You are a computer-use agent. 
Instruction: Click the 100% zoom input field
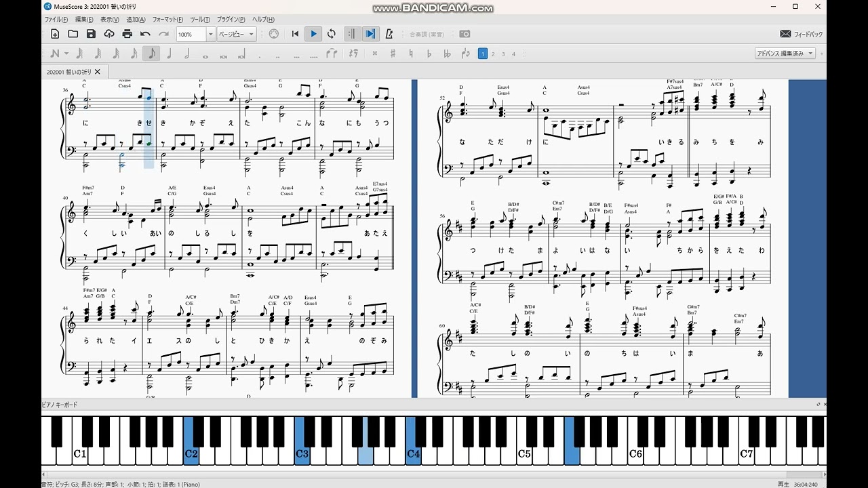point(191,34)
